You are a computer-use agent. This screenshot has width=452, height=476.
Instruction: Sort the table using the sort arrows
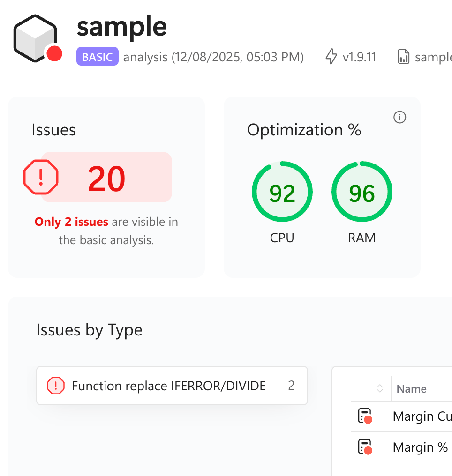click(380, 388)
